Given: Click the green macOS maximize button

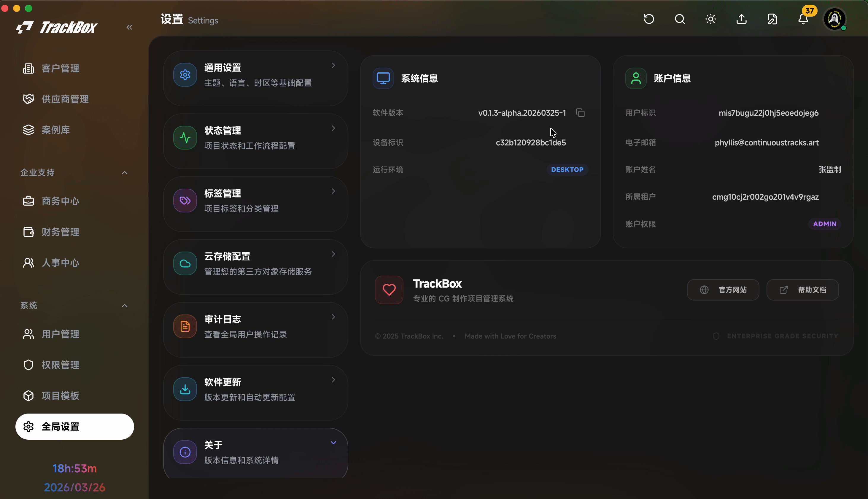Looking at the screenshot, I should [x=29, y=8].
